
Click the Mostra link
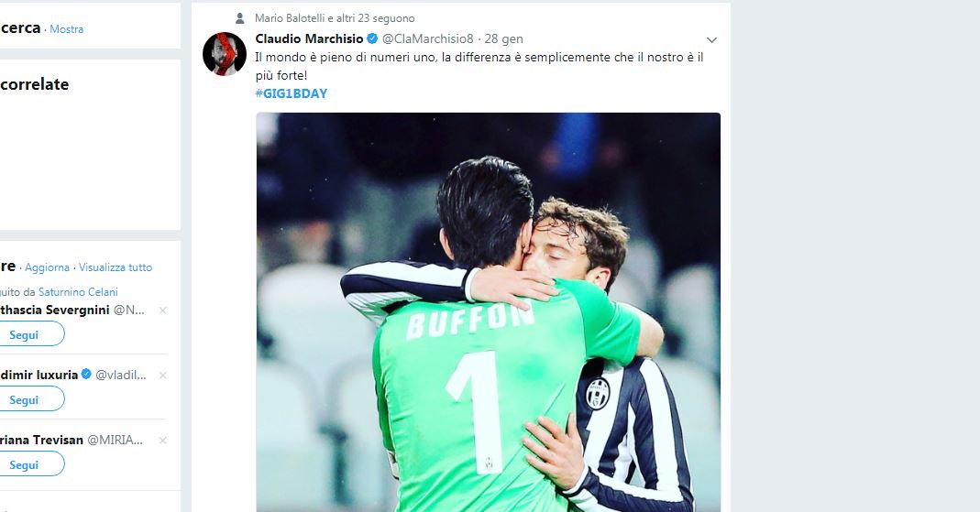(66, 28)
